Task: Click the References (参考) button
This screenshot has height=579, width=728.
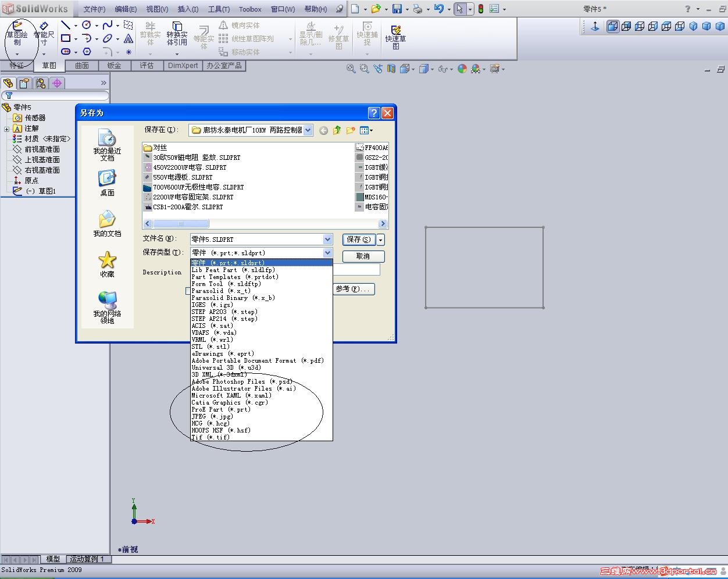Action: click(x=353, y=289)
